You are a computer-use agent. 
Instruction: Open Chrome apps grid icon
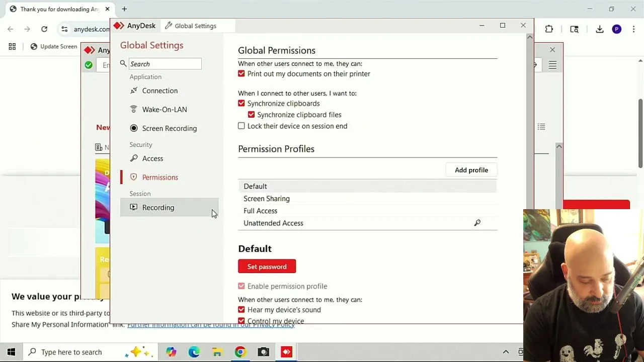click(12, 46)
